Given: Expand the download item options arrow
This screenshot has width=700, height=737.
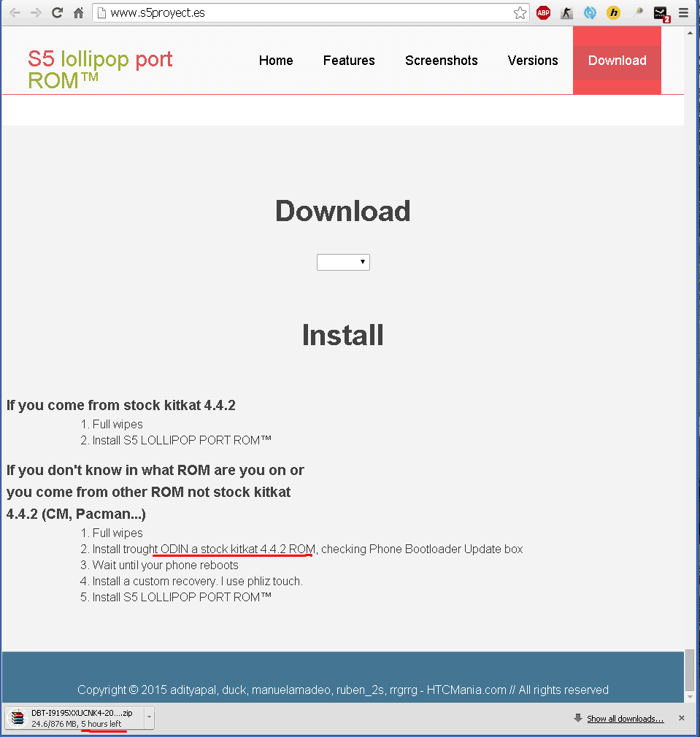Looking at the screenshot, I should 149,717.
